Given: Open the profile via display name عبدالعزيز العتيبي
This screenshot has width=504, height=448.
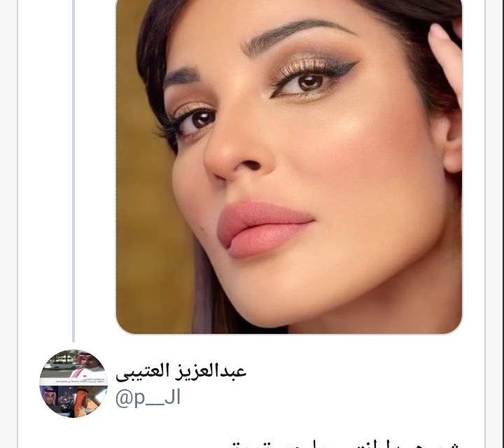Looking at the screenshot, I should click(181, 372).
